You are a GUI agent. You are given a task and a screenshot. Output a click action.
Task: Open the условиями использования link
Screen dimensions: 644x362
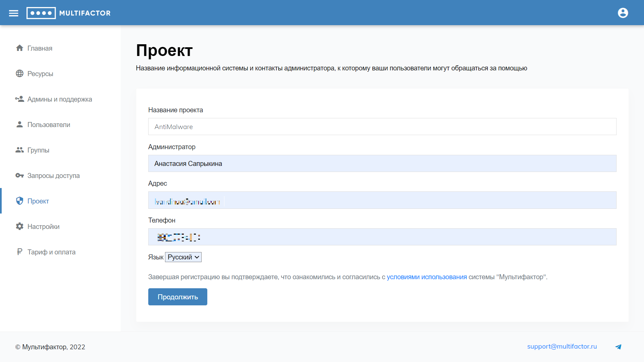pos(427,277)
